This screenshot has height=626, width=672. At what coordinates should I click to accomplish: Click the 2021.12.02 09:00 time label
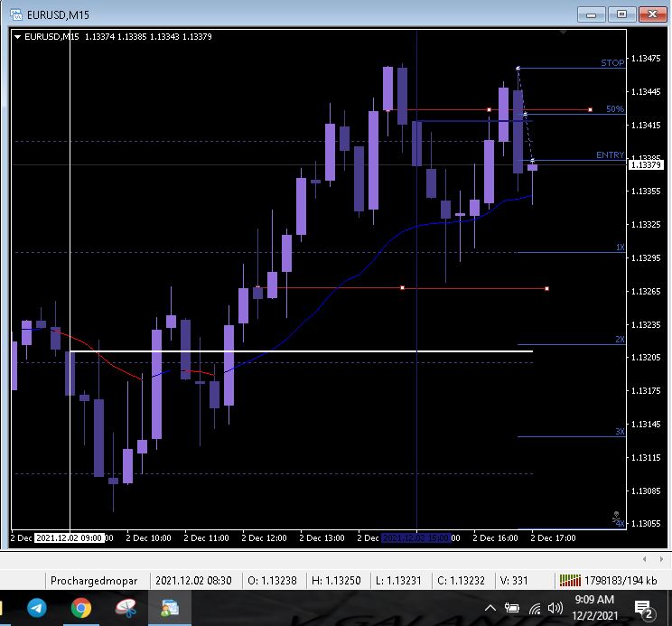pyautogui.click(x=69, y=537)
